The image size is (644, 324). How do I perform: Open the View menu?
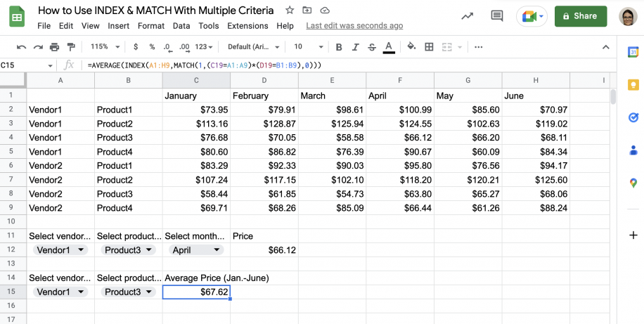tap(91, 26)
